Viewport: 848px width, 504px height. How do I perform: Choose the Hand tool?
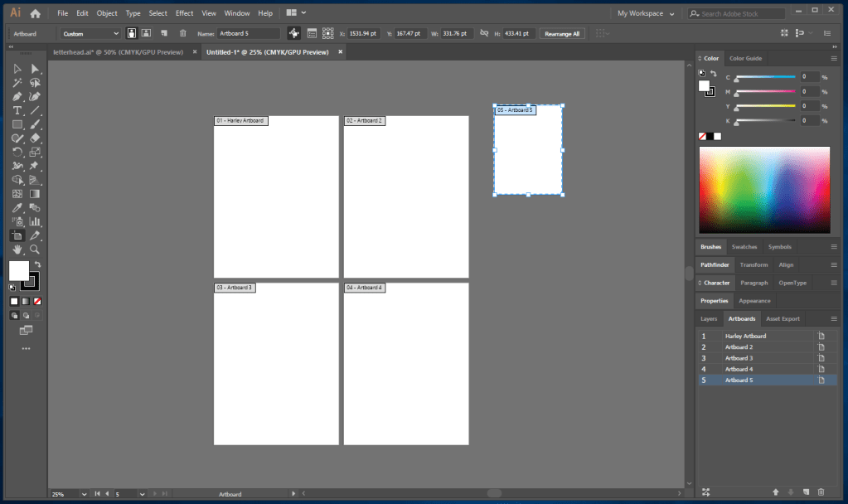tap(17, 249)
